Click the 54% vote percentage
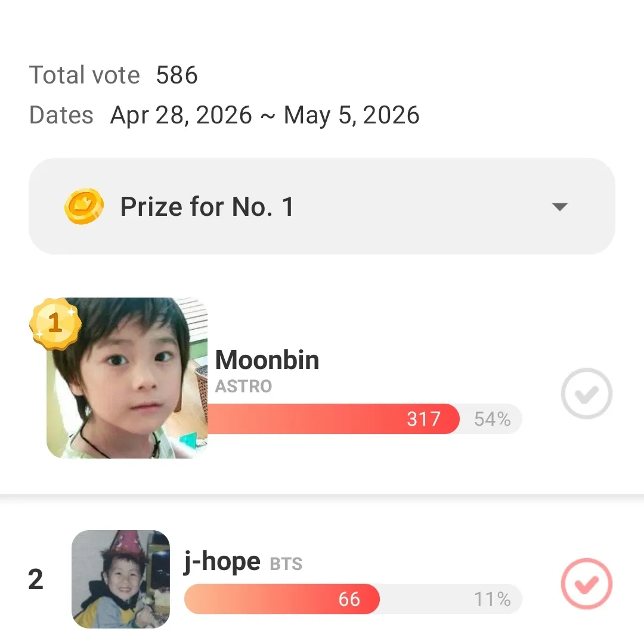 pos(493,419)
